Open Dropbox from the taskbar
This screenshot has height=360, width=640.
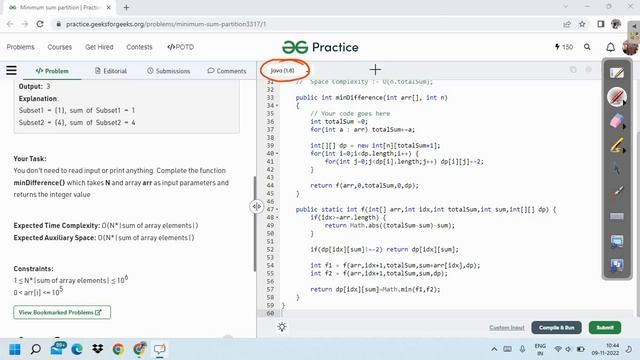[98, 349]
